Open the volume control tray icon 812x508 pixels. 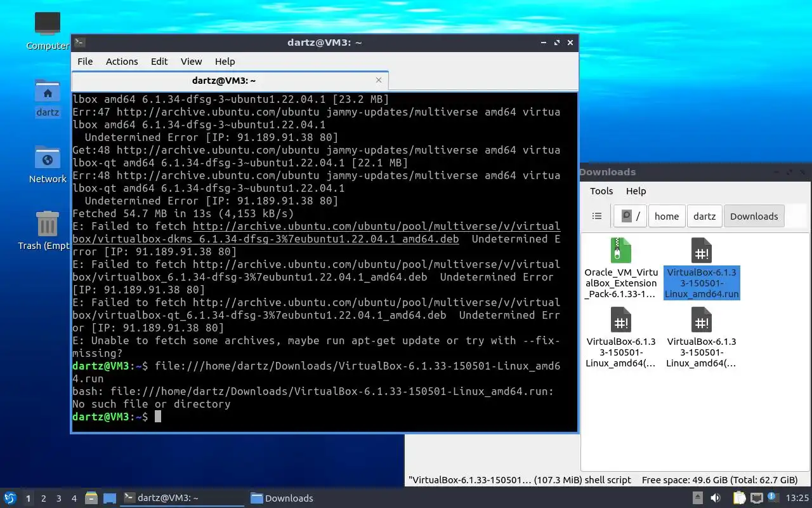[x=716, y=498]
